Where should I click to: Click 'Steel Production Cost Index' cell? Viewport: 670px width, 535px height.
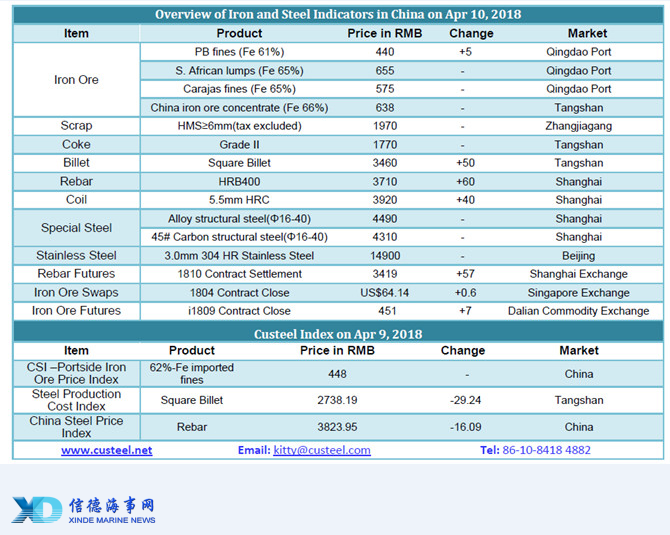point(76,400)
